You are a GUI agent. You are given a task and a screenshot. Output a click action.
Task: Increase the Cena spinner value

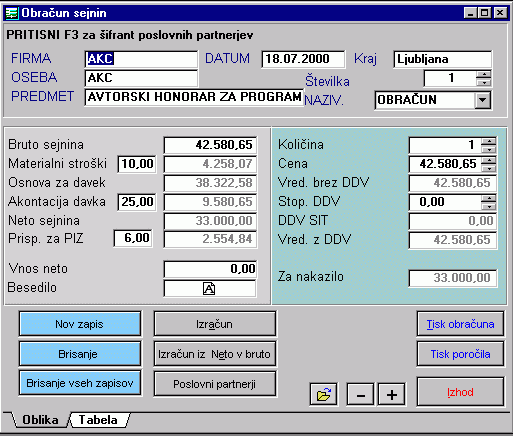[489, 160]
